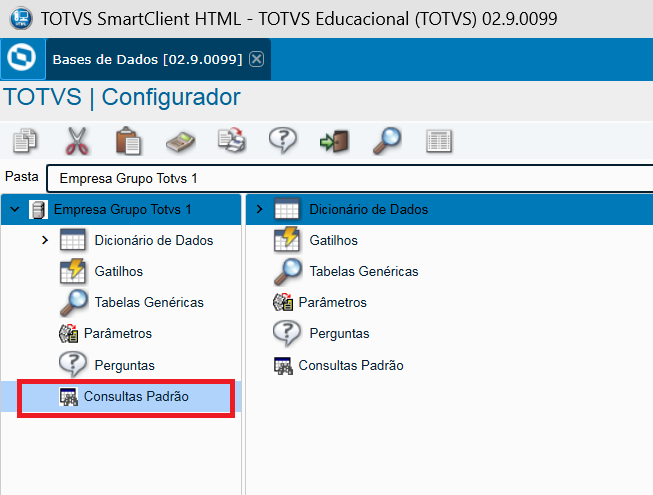Click Gatilhos lightning icon in right panel
The image size is (653, 495).
point(287,240)
